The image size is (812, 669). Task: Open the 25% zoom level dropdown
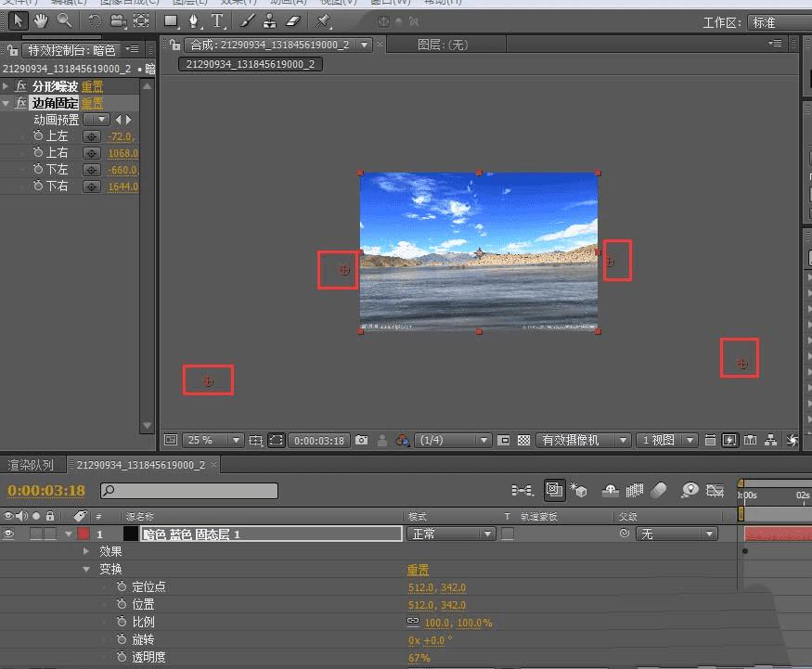(x=213, y=441)
